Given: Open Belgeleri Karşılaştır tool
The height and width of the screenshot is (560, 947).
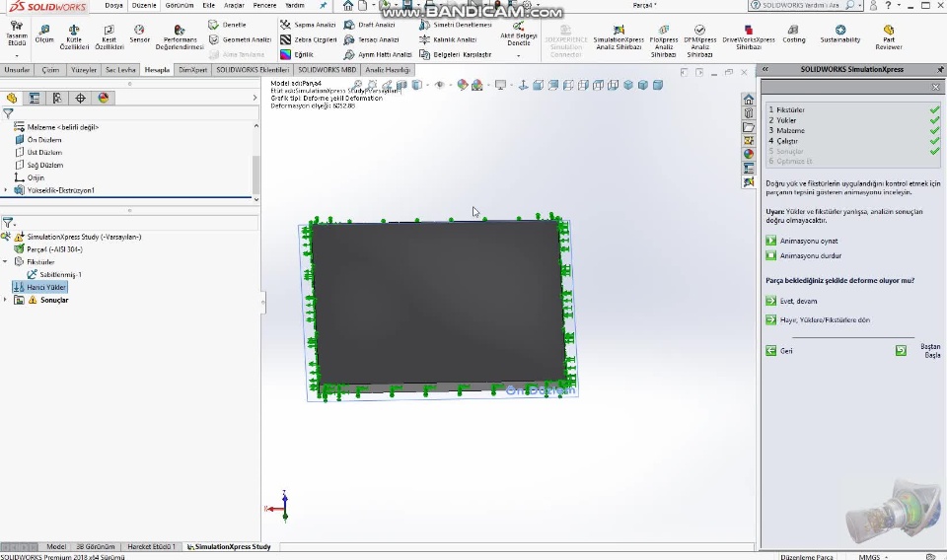Looking at the screenshot, I should coord(455,54).
